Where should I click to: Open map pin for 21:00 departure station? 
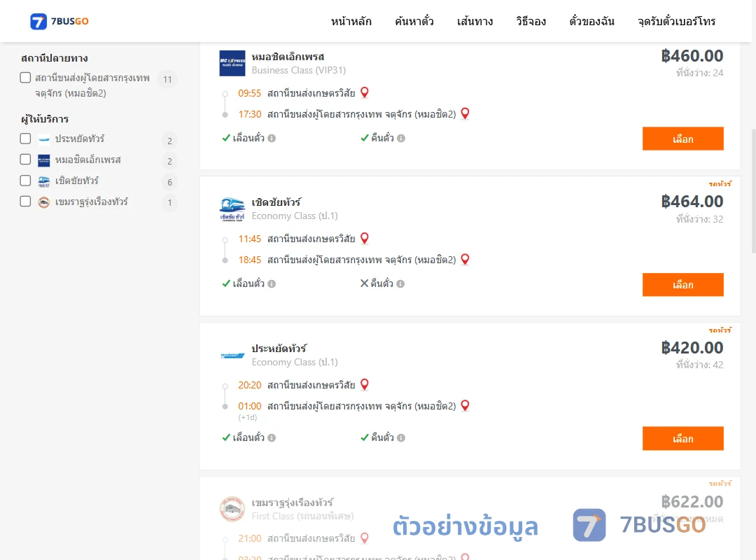point(365,538)
